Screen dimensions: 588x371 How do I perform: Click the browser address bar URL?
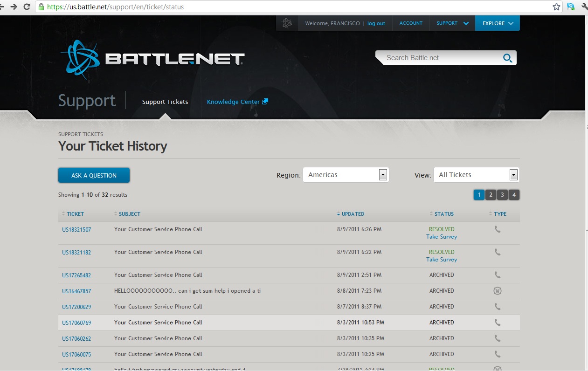[115, 7]
